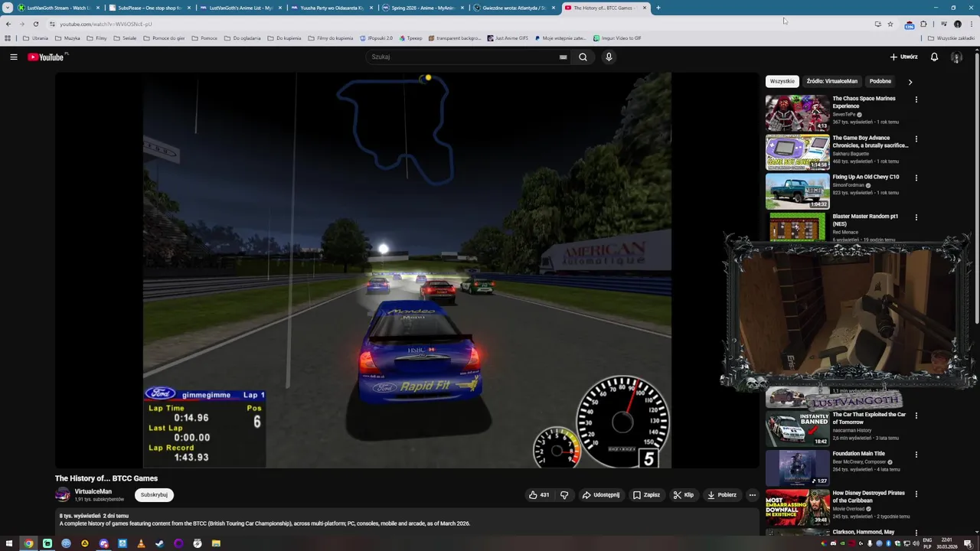Screen dimensions: 980x551
Task: Select the Podobne filter chip
Action: point(880,81)
